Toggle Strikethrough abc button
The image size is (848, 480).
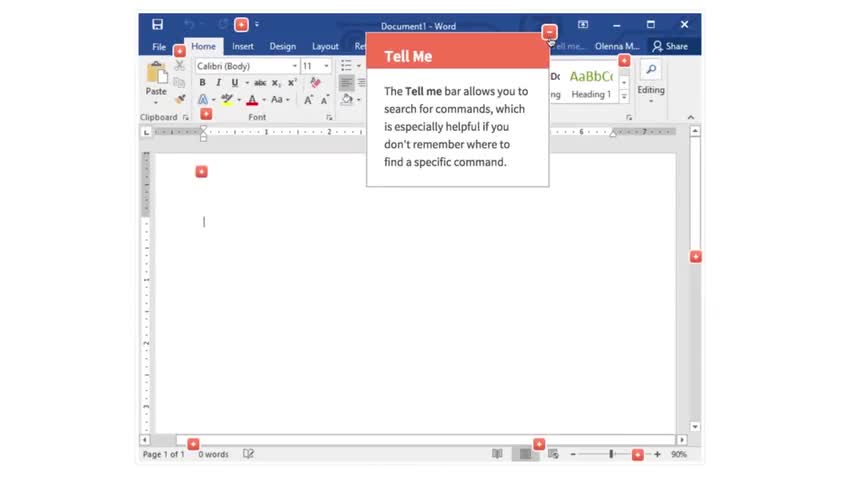point(260,83)
